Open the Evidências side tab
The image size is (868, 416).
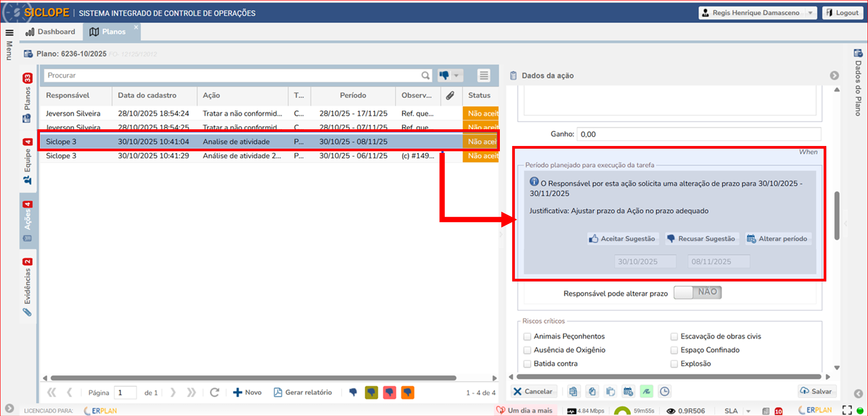27,287
